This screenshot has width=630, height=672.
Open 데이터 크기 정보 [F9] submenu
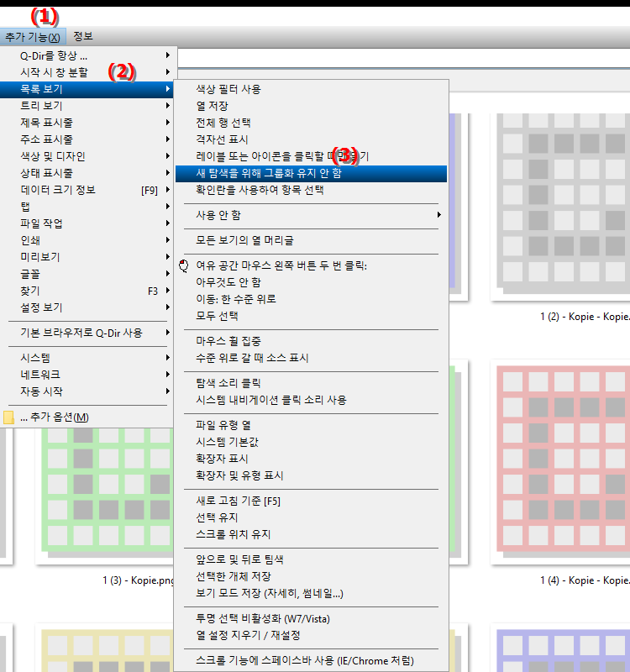(88, 190)
